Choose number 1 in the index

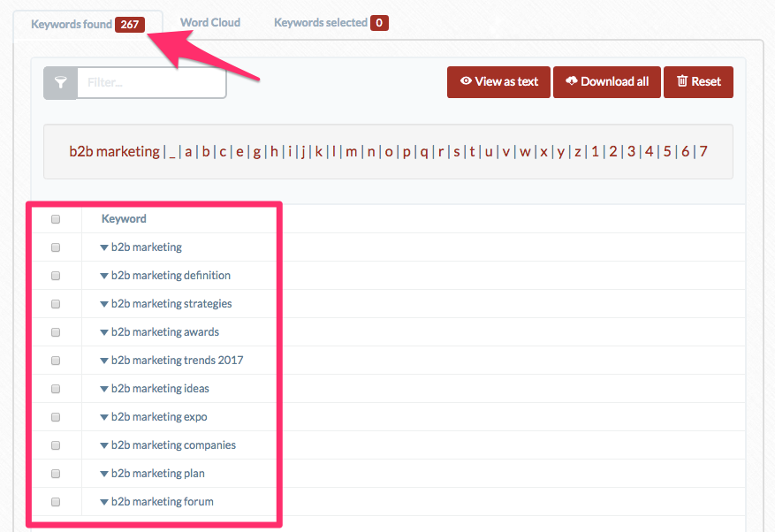(x=595, y=151)
